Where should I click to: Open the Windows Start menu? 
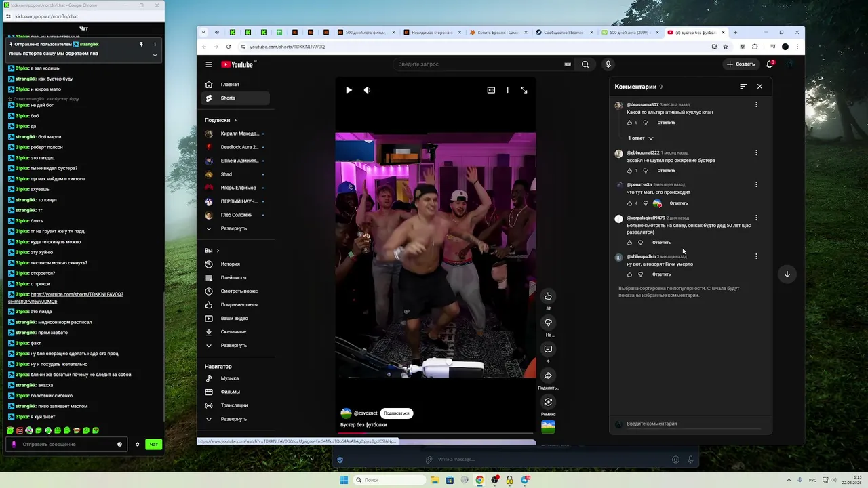[x=344, y=480]
